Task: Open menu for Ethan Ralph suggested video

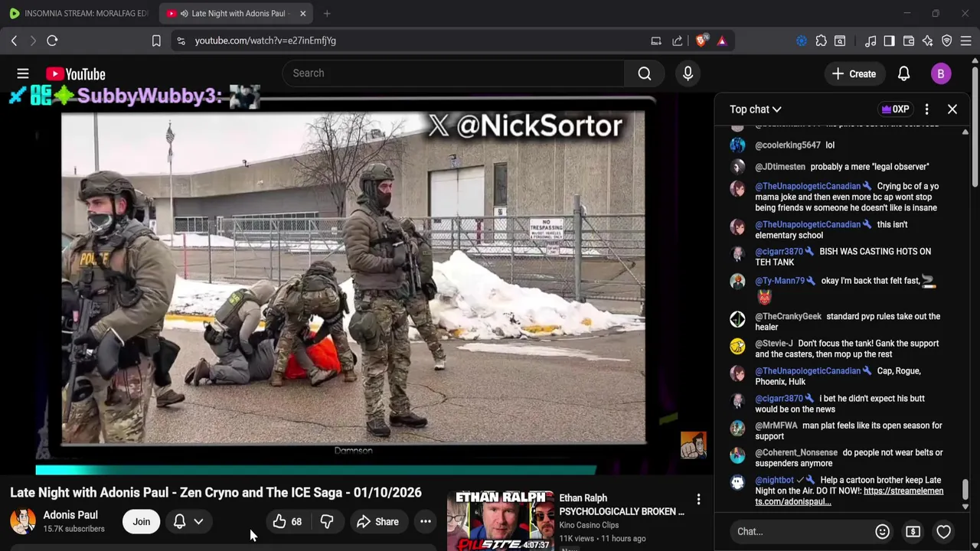Action: [698, 500]
